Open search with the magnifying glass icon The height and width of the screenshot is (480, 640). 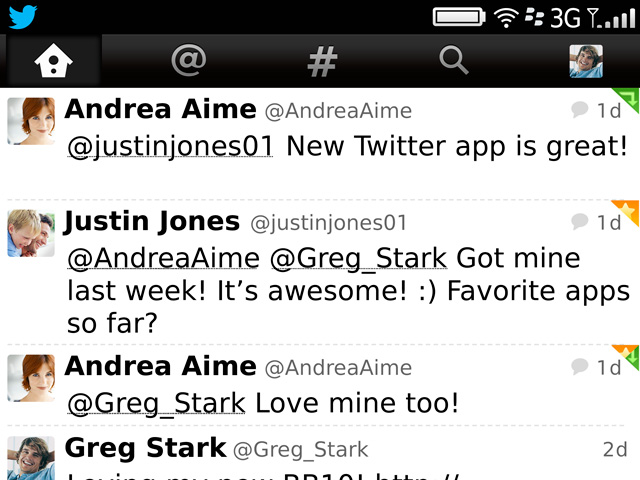point(454,60)
